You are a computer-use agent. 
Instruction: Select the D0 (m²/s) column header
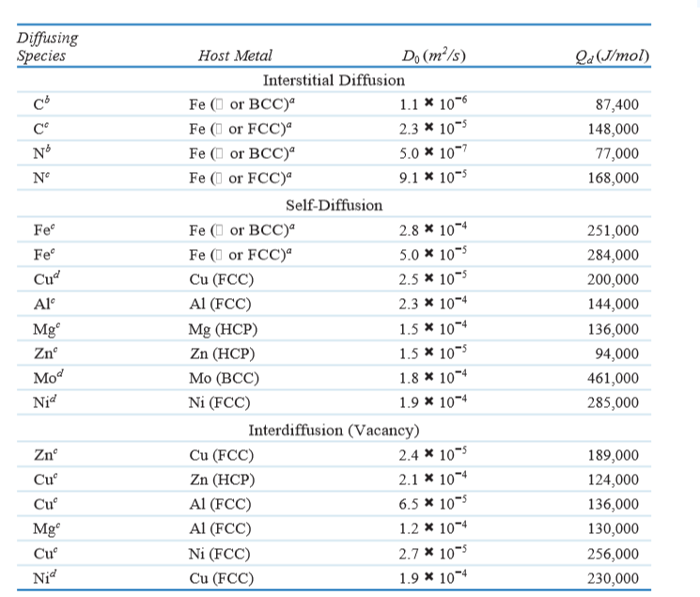pyautogui.click(x=433, y=55)
